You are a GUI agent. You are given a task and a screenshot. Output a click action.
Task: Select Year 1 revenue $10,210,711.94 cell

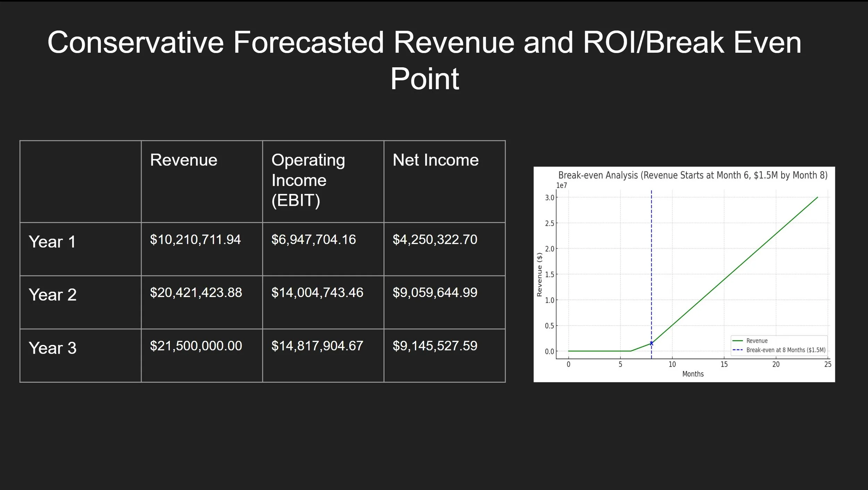195,240
